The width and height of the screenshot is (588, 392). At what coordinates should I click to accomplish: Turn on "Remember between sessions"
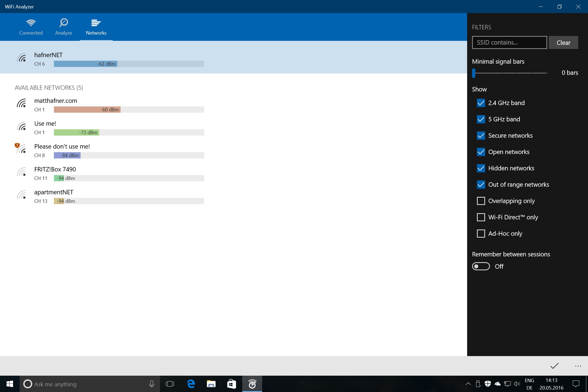481,266
